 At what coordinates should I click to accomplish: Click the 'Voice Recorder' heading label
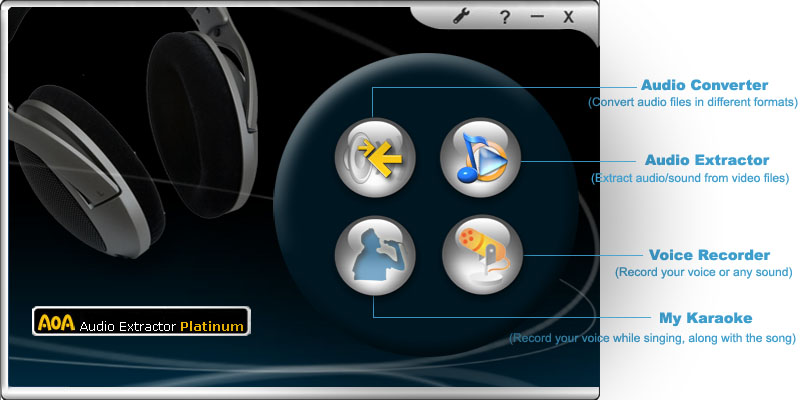tap(709, 255)
